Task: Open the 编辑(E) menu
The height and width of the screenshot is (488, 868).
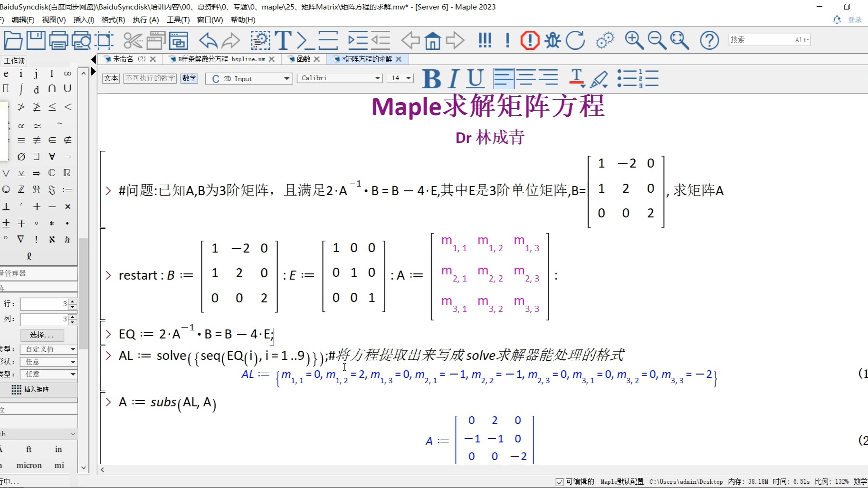Action: point(23,19)
